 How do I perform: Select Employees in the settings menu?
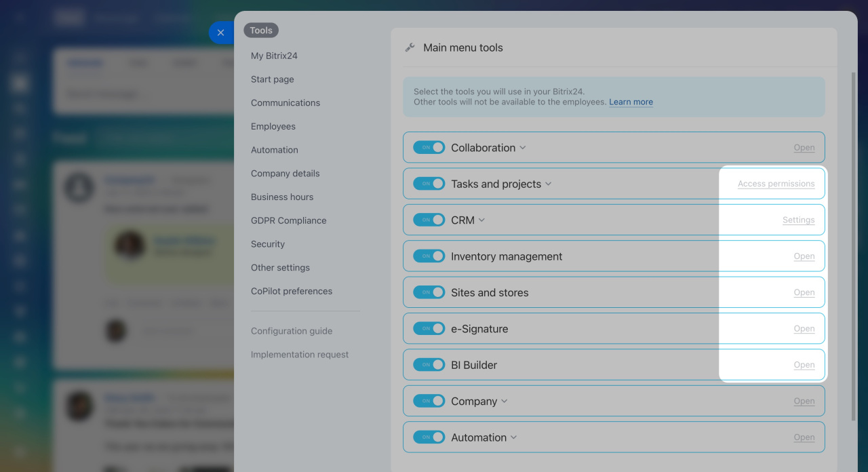point(273,126)
